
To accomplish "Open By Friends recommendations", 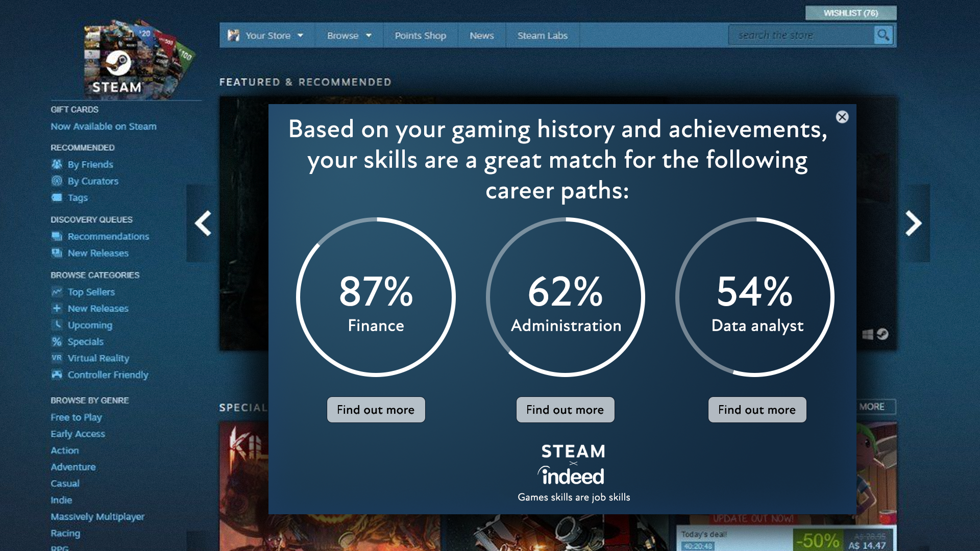I will tap(90, 164).
